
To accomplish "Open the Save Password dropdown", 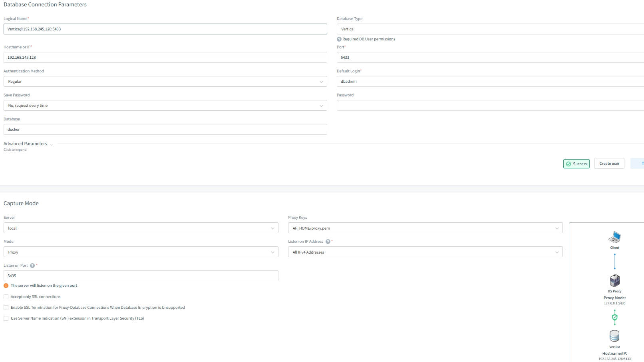I will (165, 106).
